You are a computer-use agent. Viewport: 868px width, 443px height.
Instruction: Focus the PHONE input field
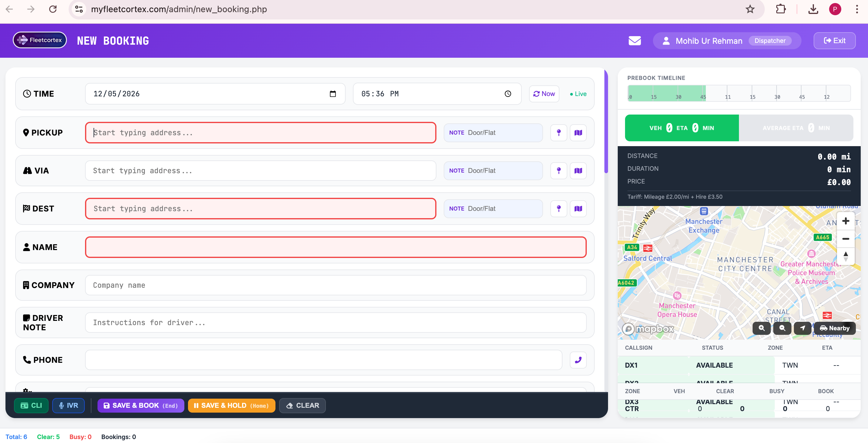[323, 360]
